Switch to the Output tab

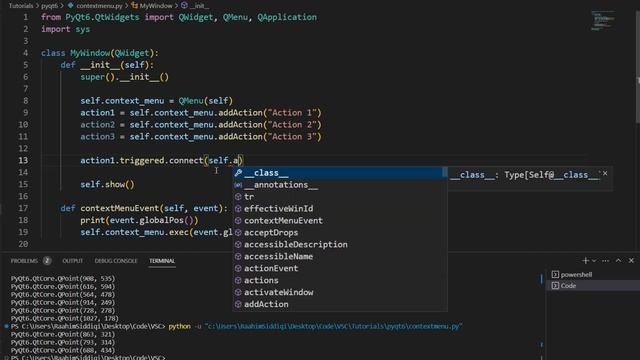point(73,261)
